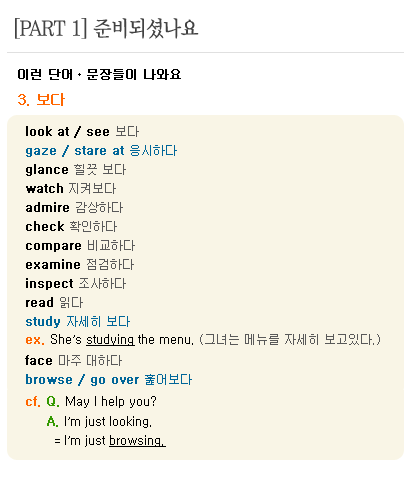Screen dimensions: 410x480
Task: Click the word 'read'
Action: [x=39, y=303]
